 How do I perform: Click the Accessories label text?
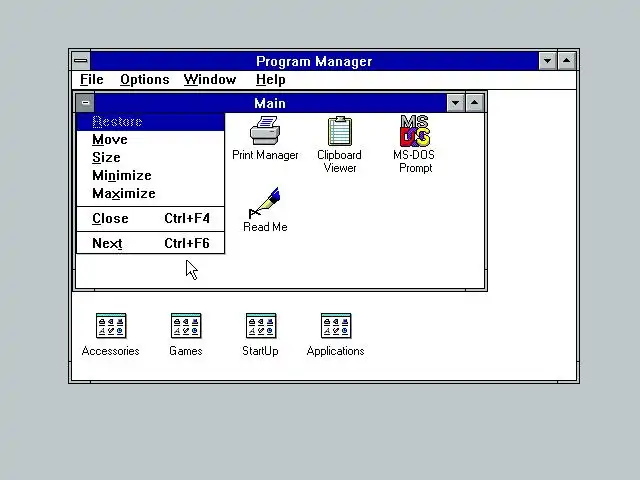click(111, 351)
